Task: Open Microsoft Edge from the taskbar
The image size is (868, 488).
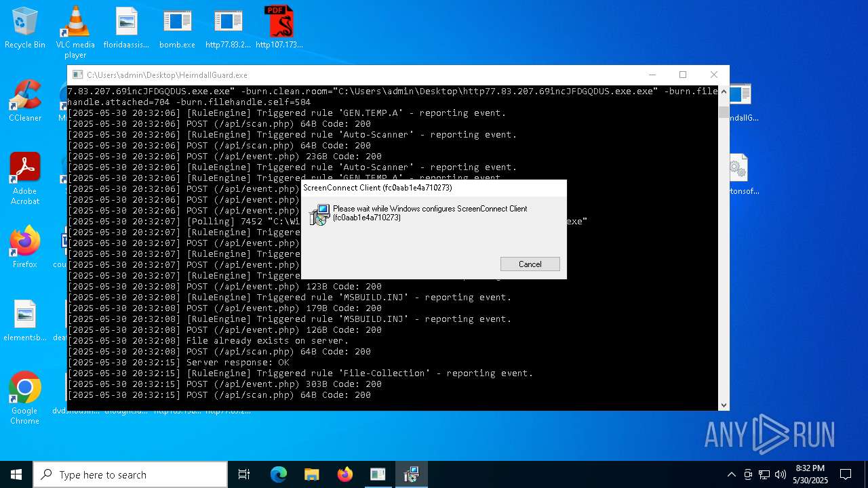Action: tap(279, 474)
